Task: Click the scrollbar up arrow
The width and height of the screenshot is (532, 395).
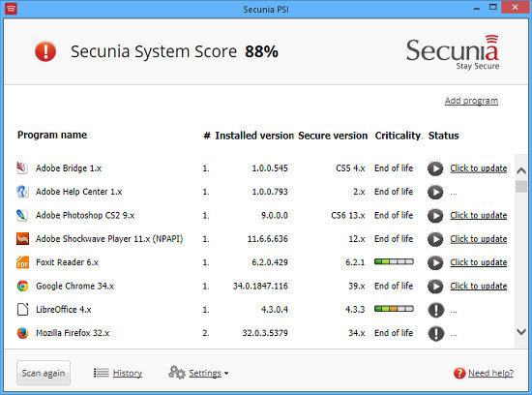Action: [x=521, y=170]
